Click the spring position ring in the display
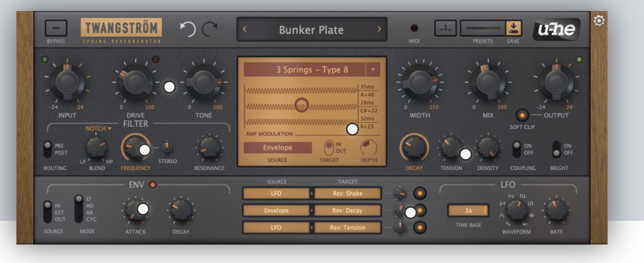The image size is (644, 263). pos(301,105)
